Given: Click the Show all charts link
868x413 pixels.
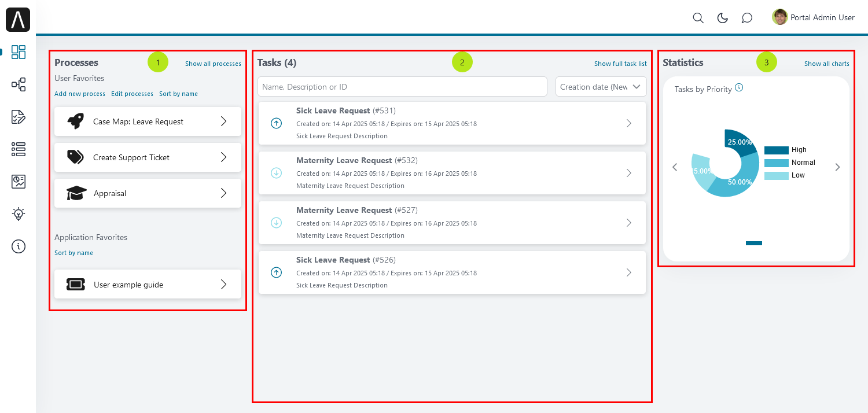Looking at the screenshot, I should [827, 64].
